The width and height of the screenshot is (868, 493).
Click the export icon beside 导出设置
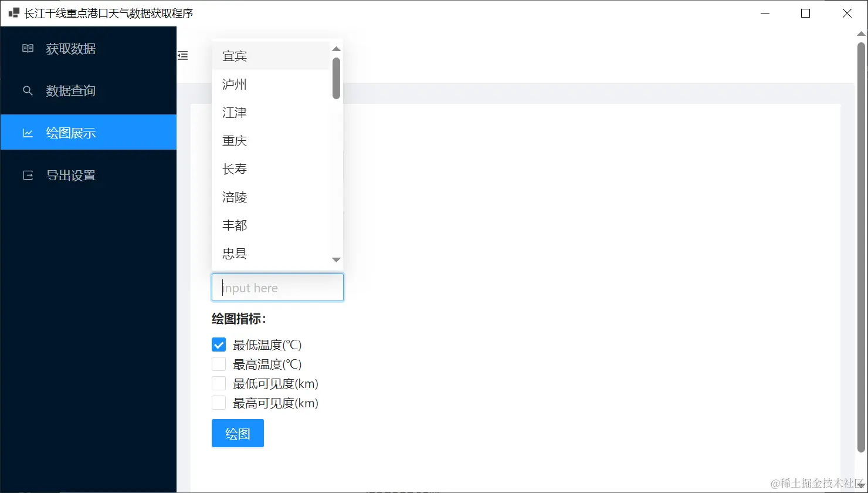tap(28, 175)
